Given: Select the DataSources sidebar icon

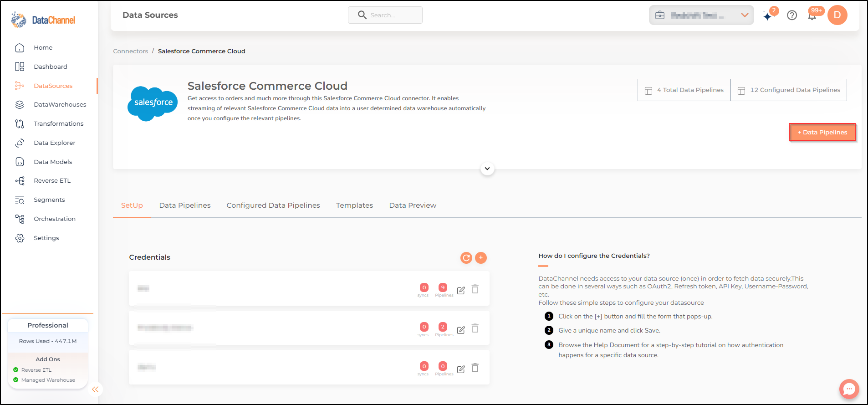Looking at the screenshot, I should (20, 86).
